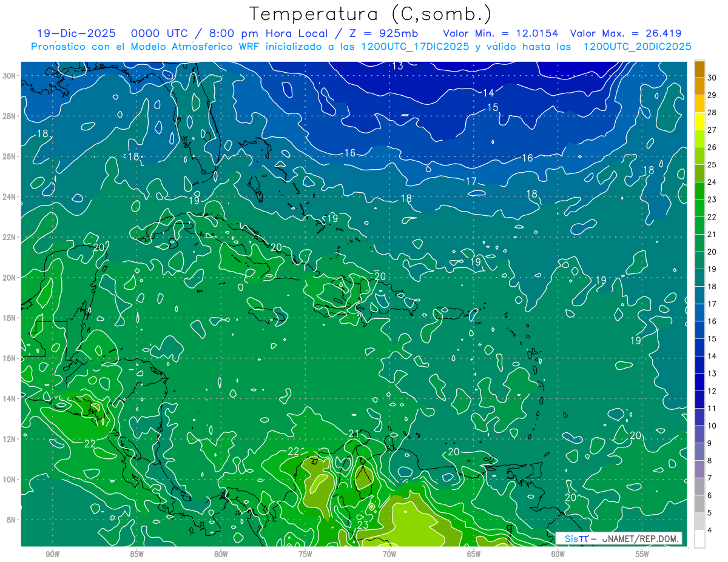This screenshot has height=562, width=728.
Task: Click the '55W' longitude label
Action: click(642, 554)
